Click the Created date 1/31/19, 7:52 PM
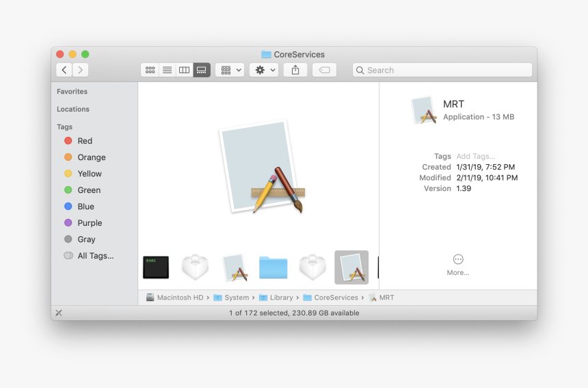 (485, 167)
